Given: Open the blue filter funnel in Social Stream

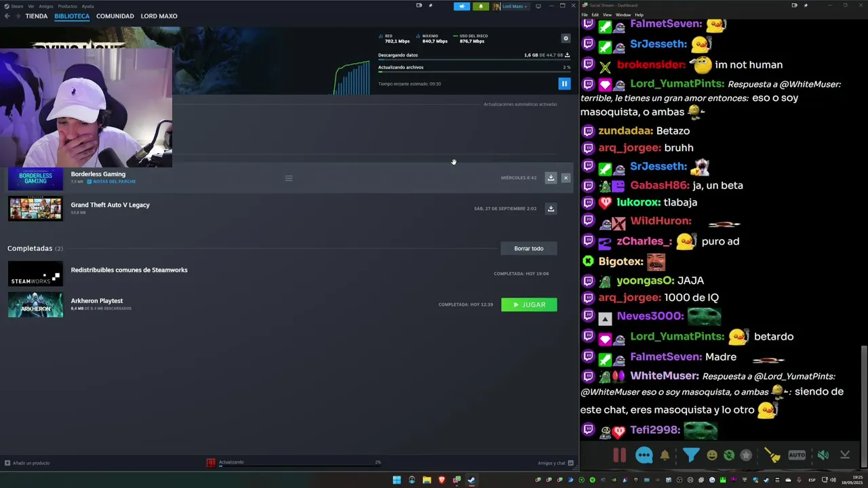Looking at the screenshot, I should click(690, 455).
